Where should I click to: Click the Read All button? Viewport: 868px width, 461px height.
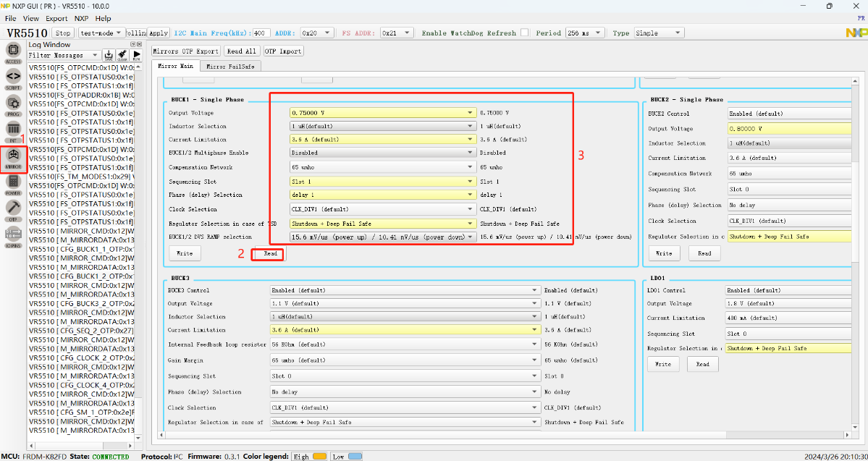click(x=241, y=51)
